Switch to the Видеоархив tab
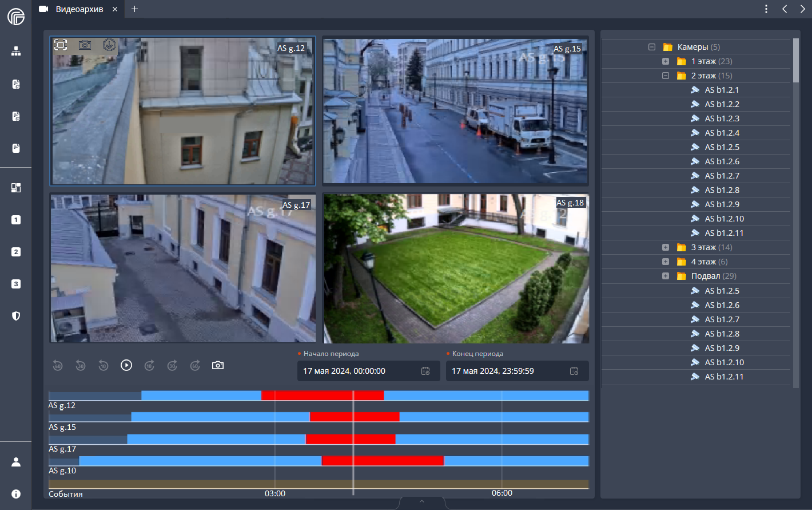The height and width of the screenshot is (510, 812). (79, 9)
